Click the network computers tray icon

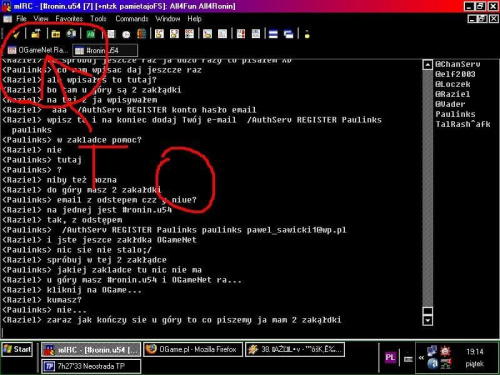[432, 352]
